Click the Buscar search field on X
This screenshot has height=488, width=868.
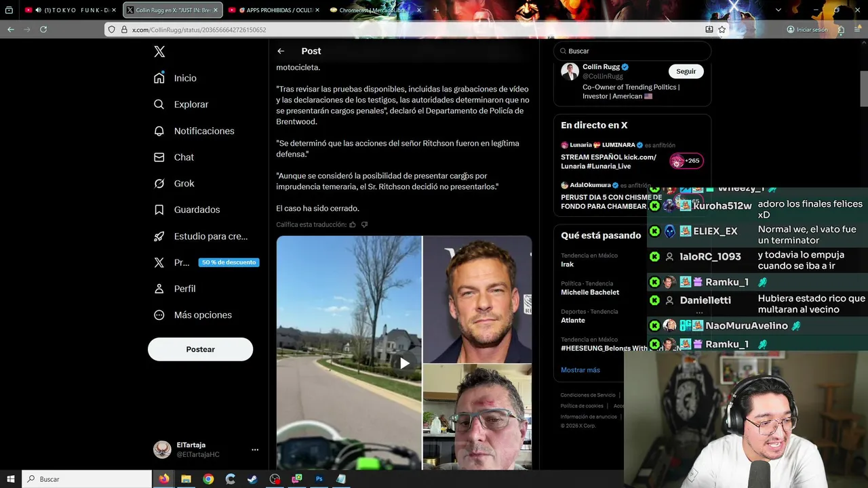632,51
